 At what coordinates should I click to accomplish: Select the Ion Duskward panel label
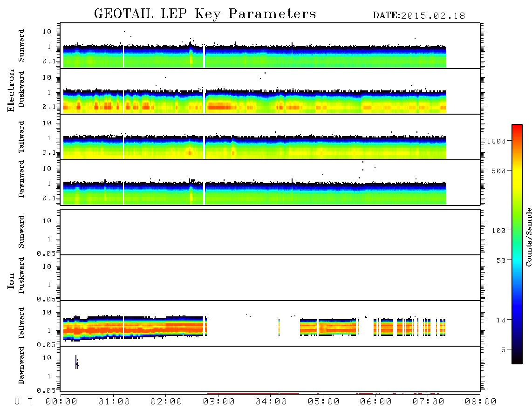[21, 276]
